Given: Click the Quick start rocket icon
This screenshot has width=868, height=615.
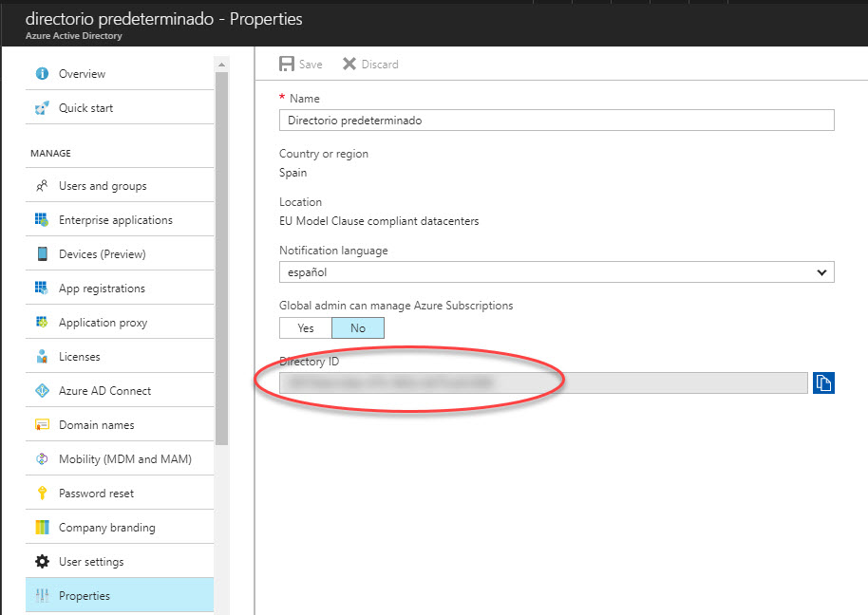Looking at the screenshot, I should 42,108.
